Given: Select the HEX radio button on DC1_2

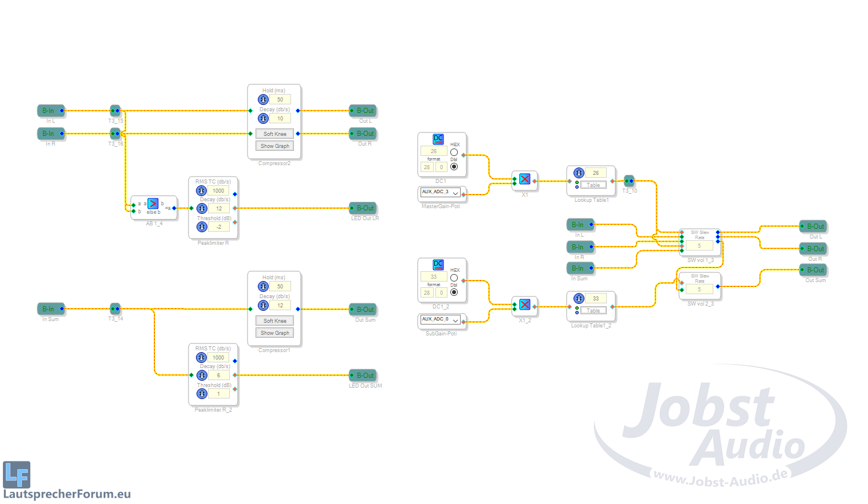Looking at the screenshot, I should tap(454, 278).
